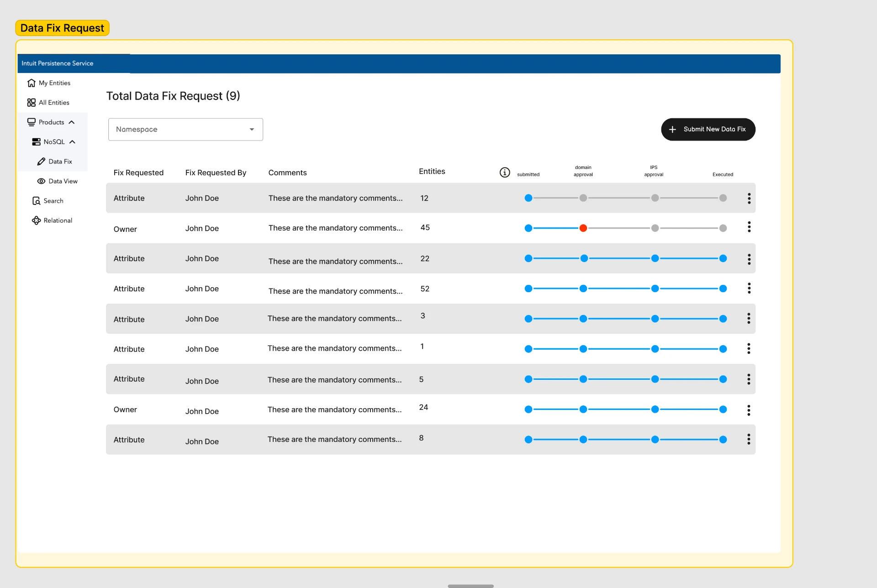Click the Fix Requested column header
Screen dimensions: 877x588
click(x=138, y=173)
